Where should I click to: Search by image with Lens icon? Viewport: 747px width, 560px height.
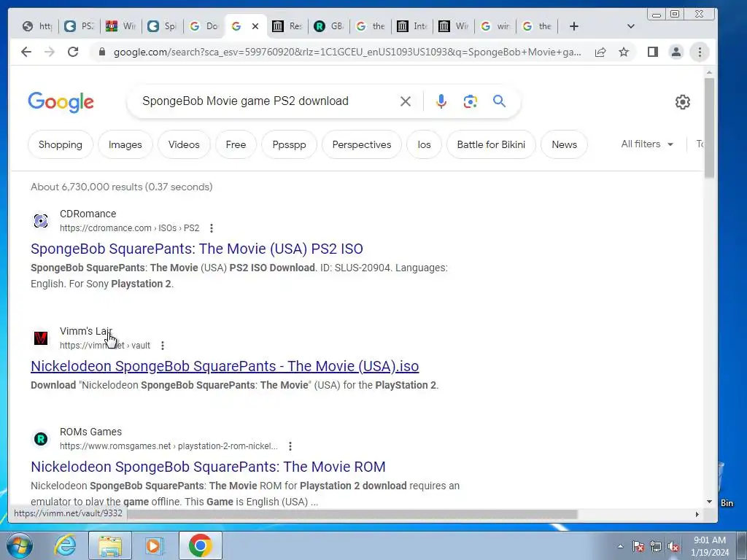tap(471, 101)
